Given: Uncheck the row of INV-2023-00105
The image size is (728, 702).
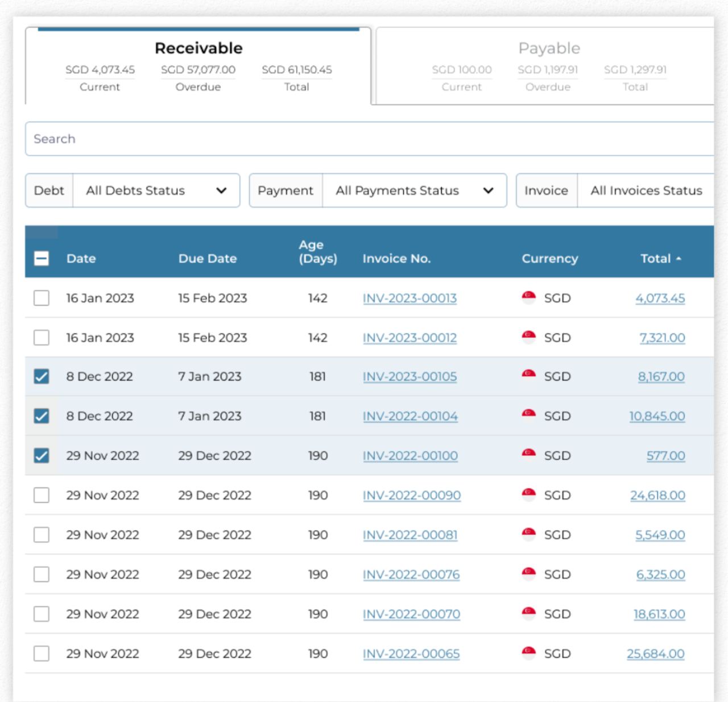Looking at the screenshot, I should coord(41,376).
